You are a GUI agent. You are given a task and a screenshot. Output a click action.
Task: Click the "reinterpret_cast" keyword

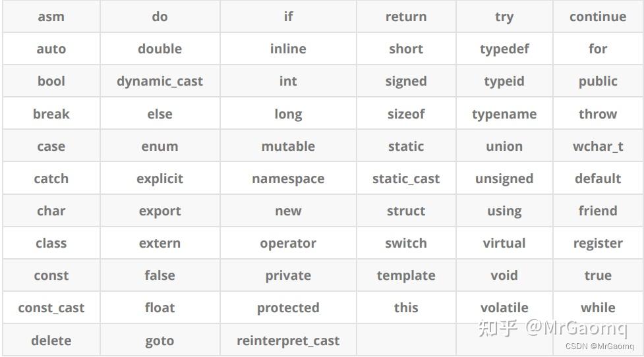tap(288, 341)
